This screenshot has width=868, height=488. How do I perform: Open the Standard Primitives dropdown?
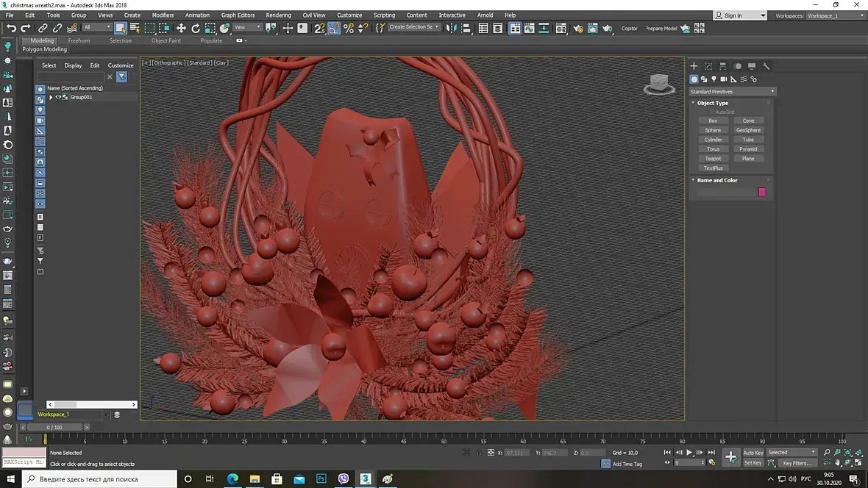732,92
